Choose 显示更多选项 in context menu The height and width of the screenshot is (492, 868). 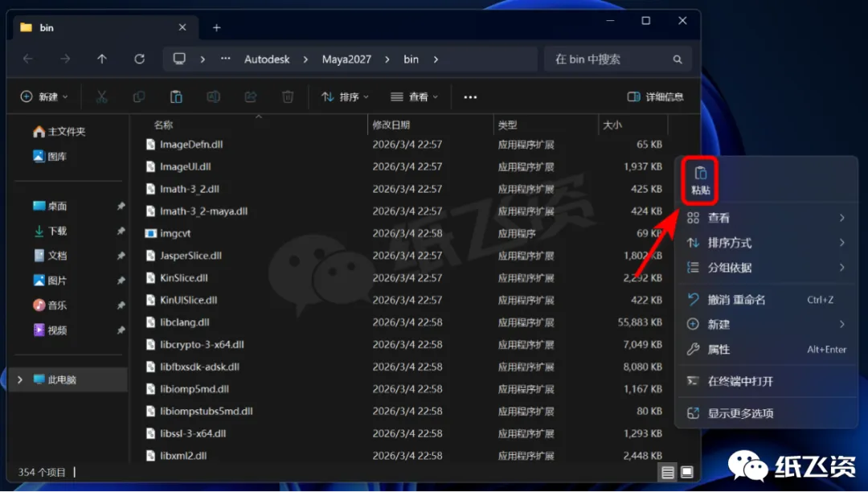pos(766,413)
